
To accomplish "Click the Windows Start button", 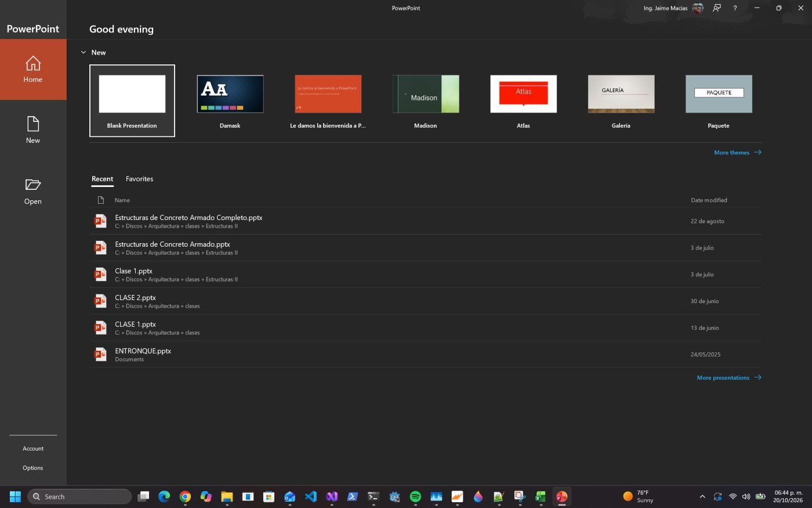I will click(16, 496).
